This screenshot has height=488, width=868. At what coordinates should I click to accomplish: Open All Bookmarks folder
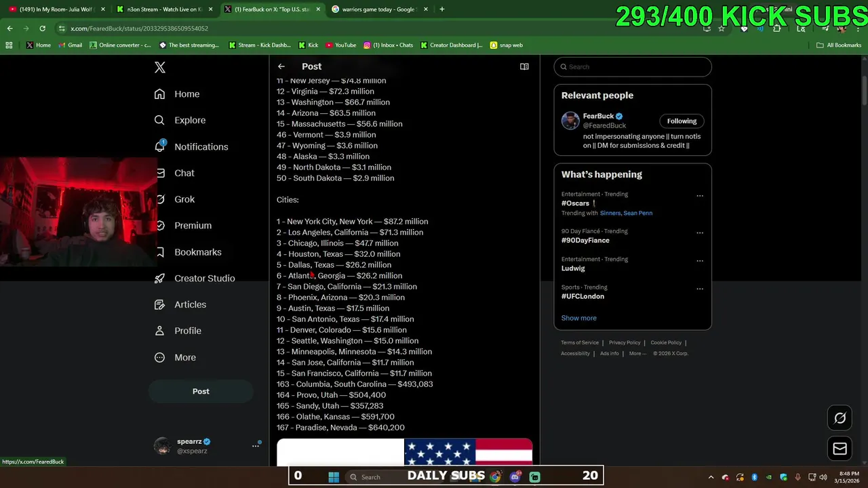point(839,45)
